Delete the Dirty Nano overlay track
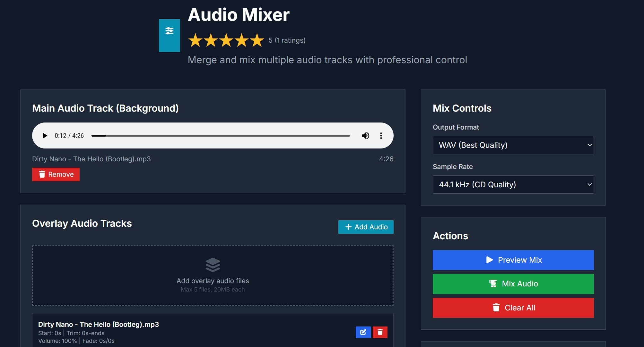644x347 pixels. (x=380, y=332)
